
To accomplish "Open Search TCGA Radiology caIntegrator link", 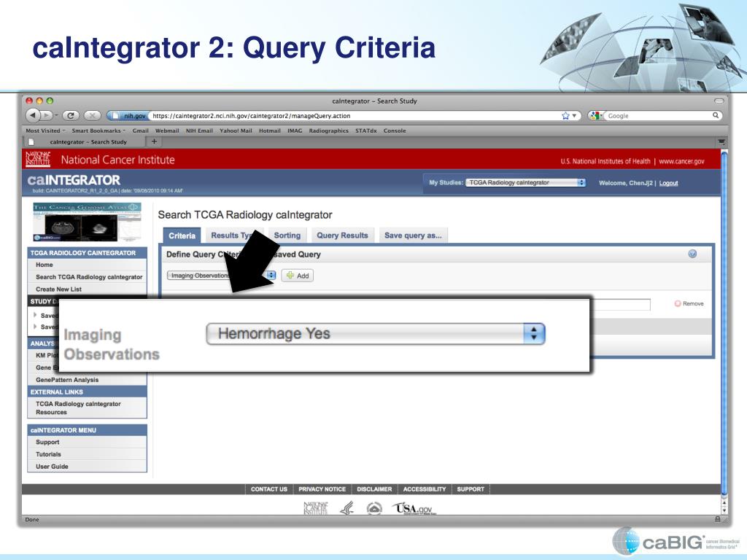I will coord(89,276).
